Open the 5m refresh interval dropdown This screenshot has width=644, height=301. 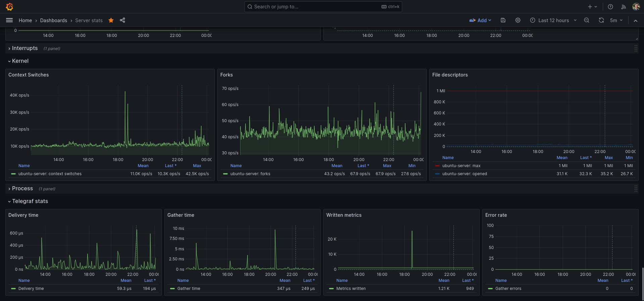[616, 20]
